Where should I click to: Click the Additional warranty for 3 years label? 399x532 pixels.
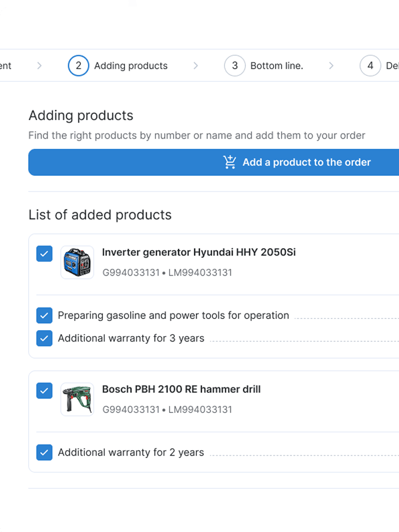point(131,338)
